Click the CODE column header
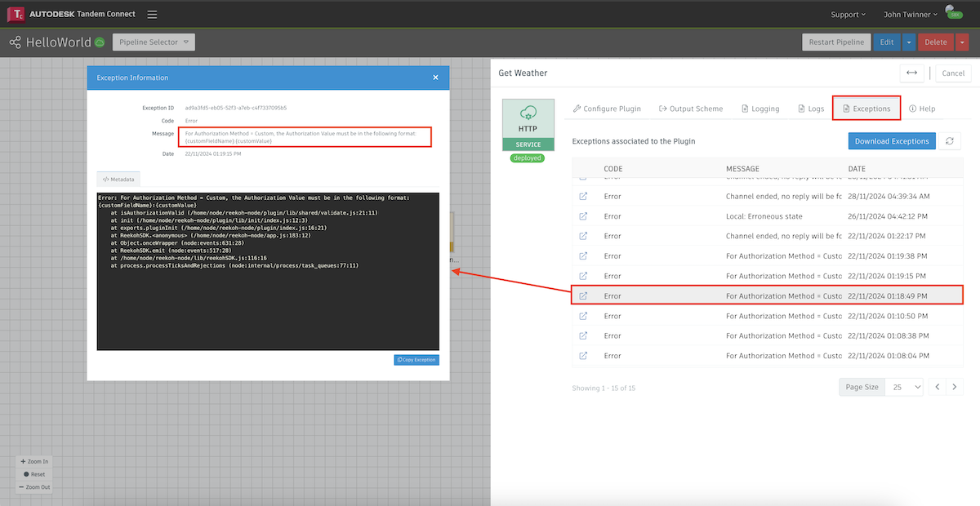980x506 pixels. pos(613,169)
